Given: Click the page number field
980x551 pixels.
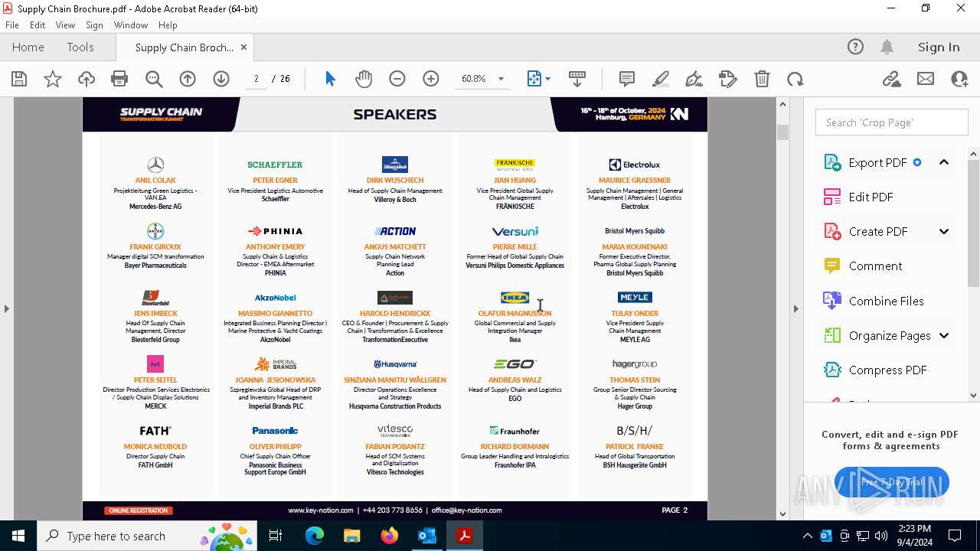Looking at the screenshot, I should (256, 79).
